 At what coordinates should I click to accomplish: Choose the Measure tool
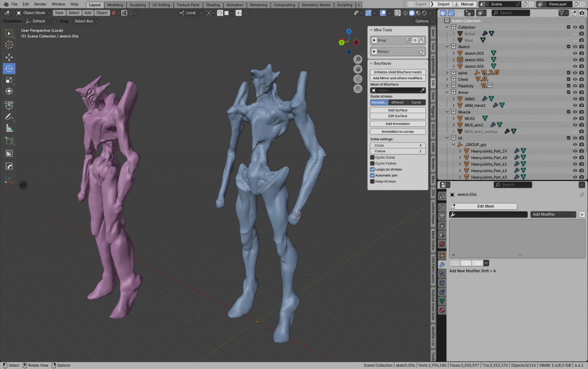(9, 129)
